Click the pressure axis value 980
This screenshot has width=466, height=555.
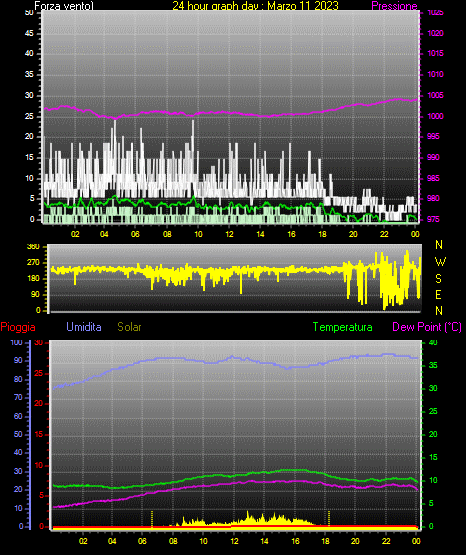tap(433, 198)
